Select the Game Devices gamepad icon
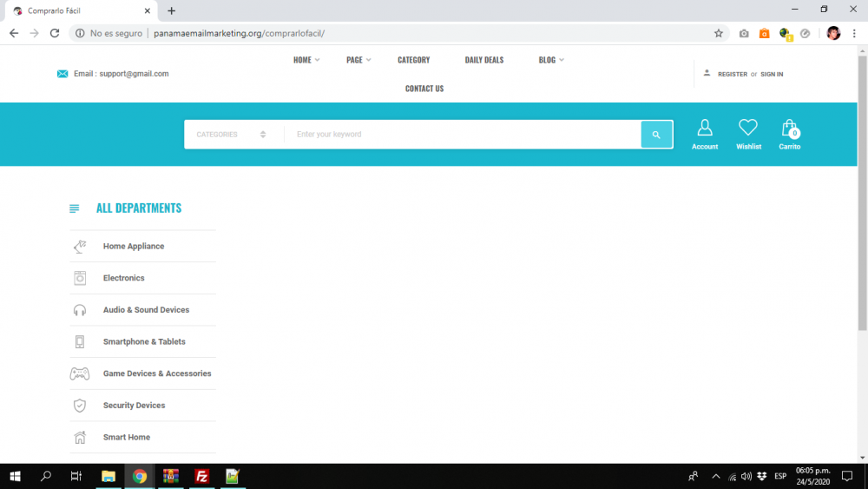Viewport: 868px width, 489px height. pyautogui.click(x=80, y=373)
